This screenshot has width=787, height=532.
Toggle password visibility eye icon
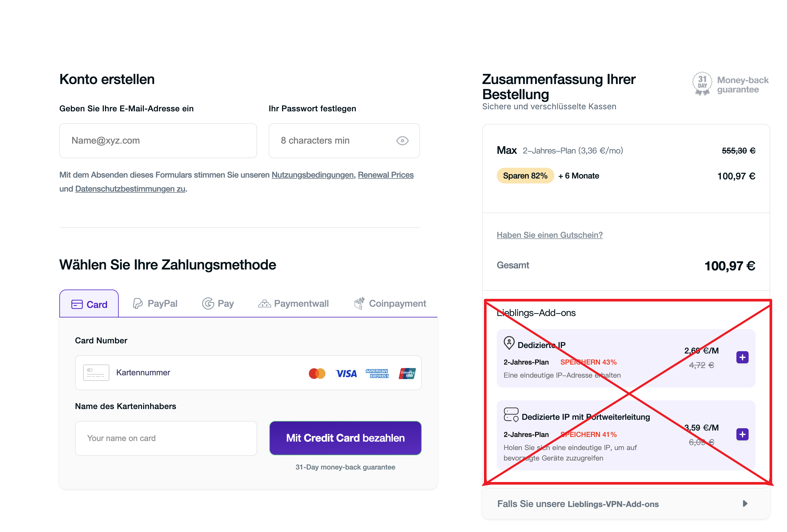(402, 141)
